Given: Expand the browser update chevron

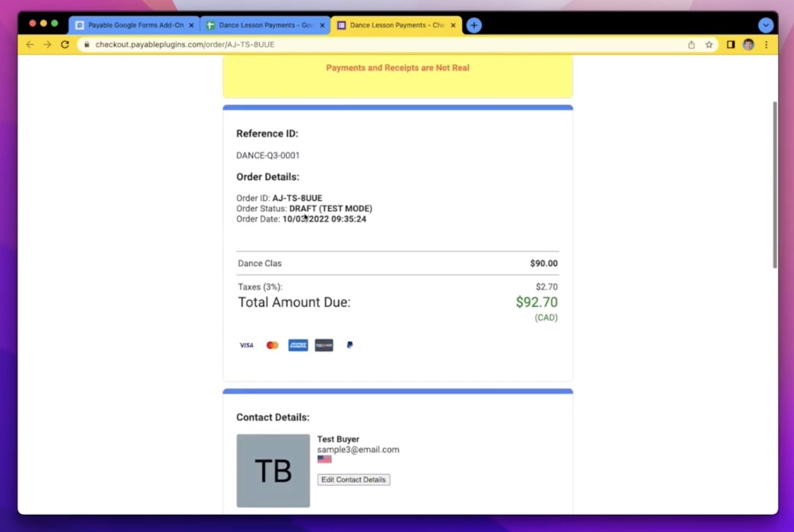Looking at the screenshot, I should pyautogui.click(x=766, y=25).
